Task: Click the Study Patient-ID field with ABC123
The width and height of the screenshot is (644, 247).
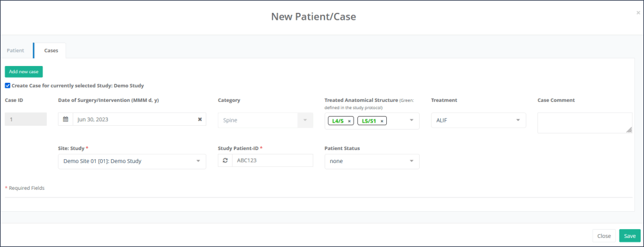Action: point(273,160)
